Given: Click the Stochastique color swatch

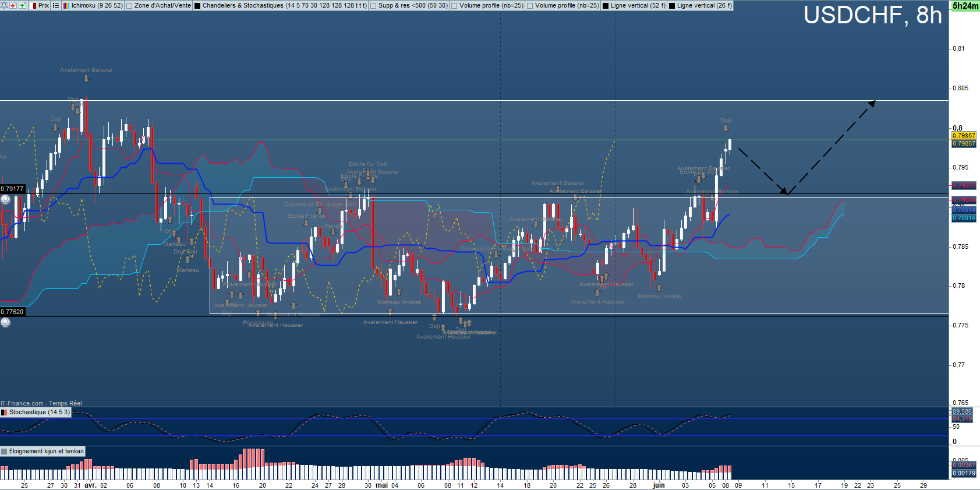Looking at the screenshot, I should 4,413.
